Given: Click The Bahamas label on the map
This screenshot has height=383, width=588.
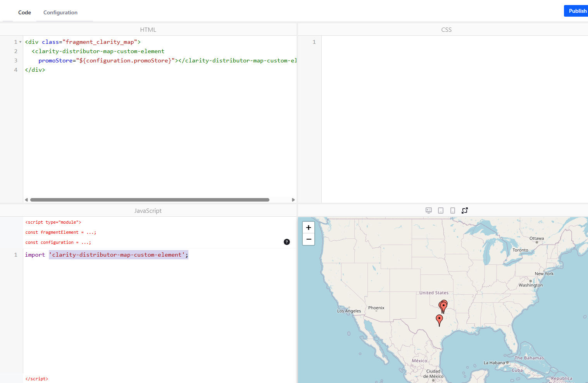Looking at the screenshot, I should 529,358.
